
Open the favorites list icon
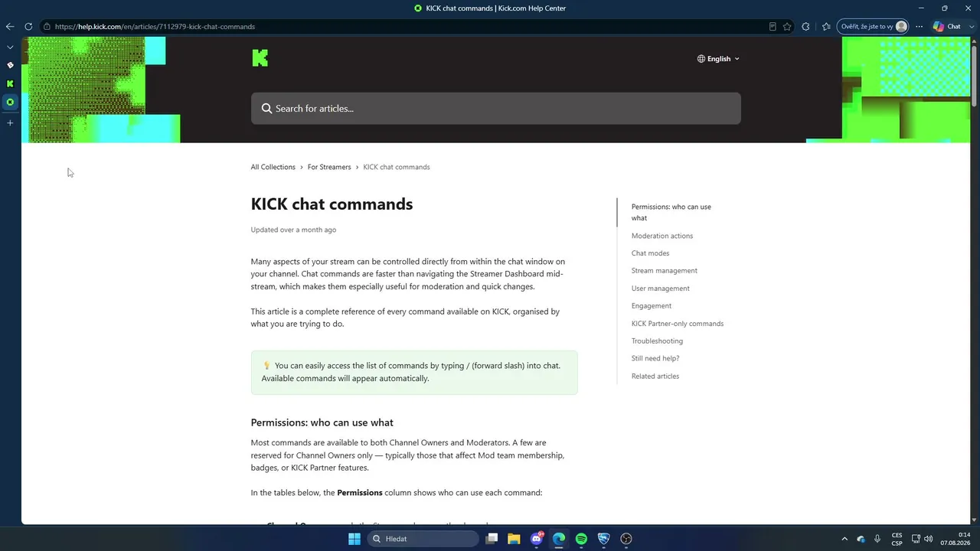coord(826,27)
